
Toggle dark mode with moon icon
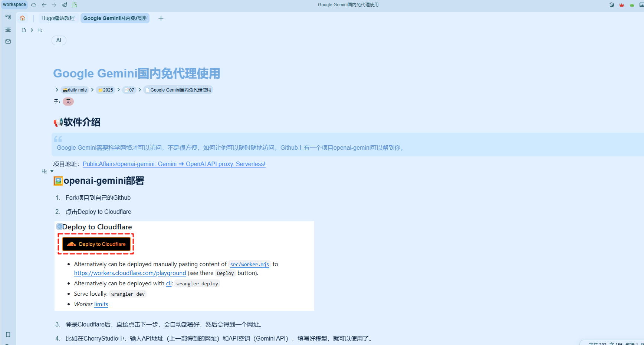[x=611, y=5]
